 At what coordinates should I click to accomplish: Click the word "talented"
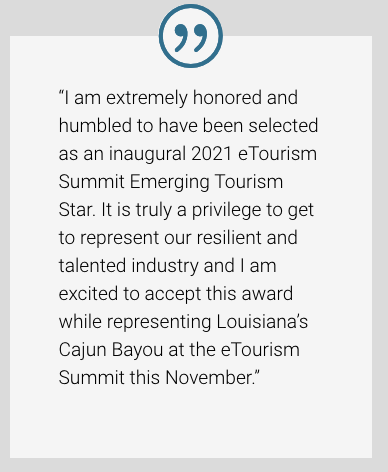(x=92, y=266)
